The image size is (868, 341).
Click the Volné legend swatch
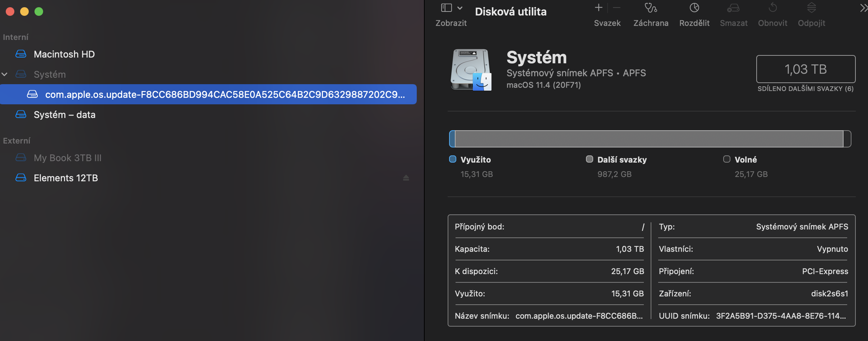[x=726, y=159]
